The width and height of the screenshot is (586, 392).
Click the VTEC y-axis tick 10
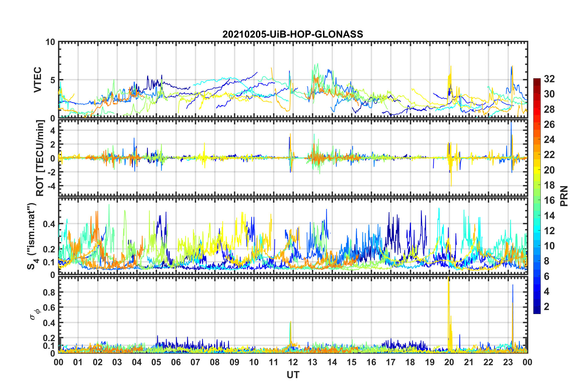[x=50, y=42]
